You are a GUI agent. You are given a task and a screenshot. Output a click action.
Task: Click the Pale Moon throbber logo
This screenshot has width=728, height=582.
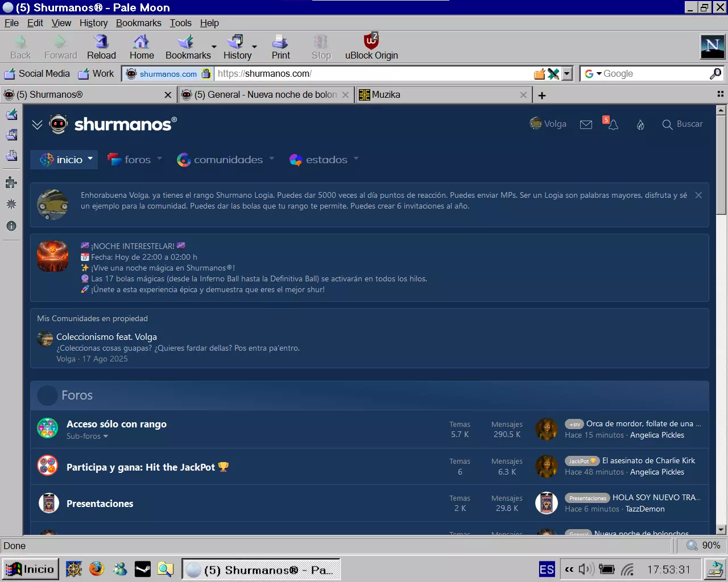712,47
